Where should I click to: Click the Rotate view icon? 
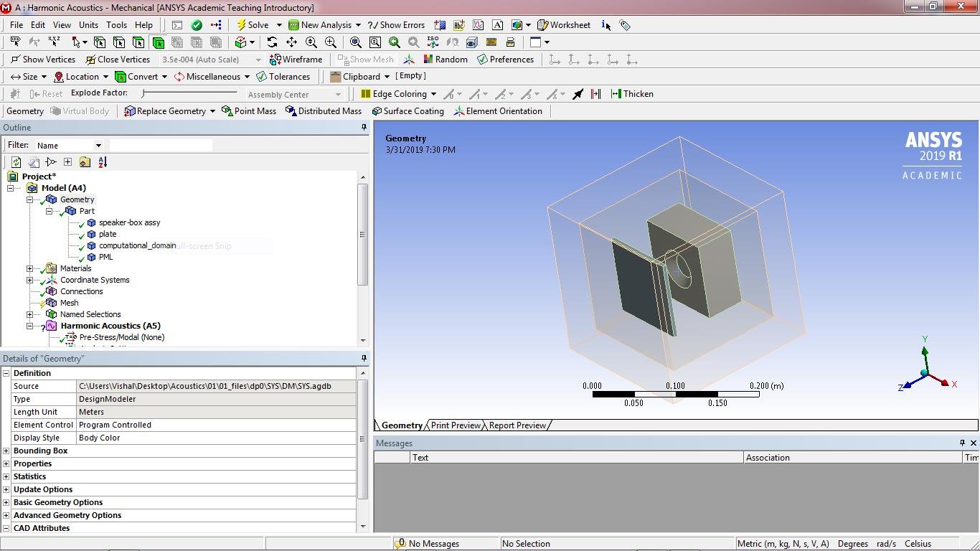point(272,42)
